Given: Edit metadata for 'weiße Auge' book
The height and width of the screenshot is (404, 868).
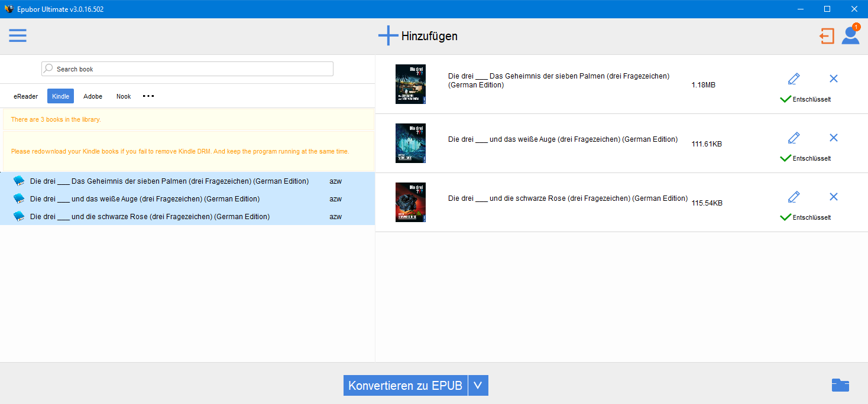Looking at the screenshot, I should 793,138.
